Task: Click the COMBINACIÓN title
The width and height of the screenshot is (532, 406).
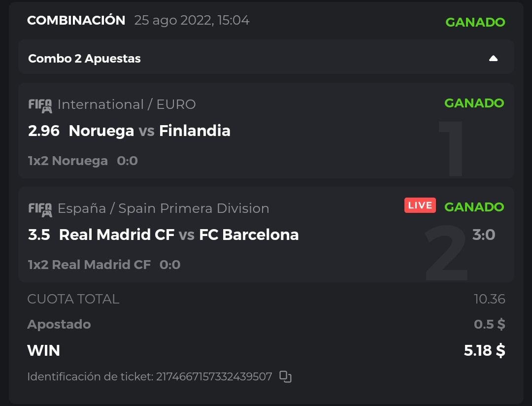Action: pyautogui.click(x=76, y=21)
